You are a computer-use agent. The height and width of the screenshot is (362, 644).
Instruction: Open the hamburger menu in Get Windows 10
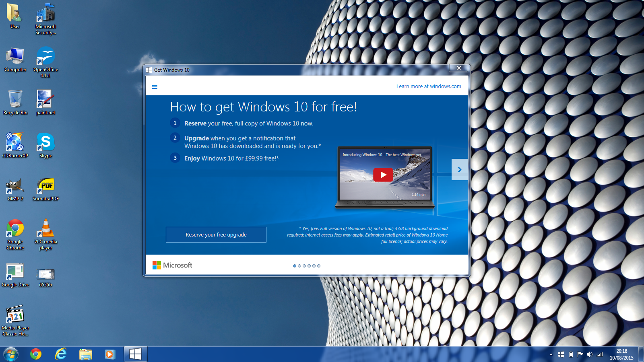coord(155,87)
